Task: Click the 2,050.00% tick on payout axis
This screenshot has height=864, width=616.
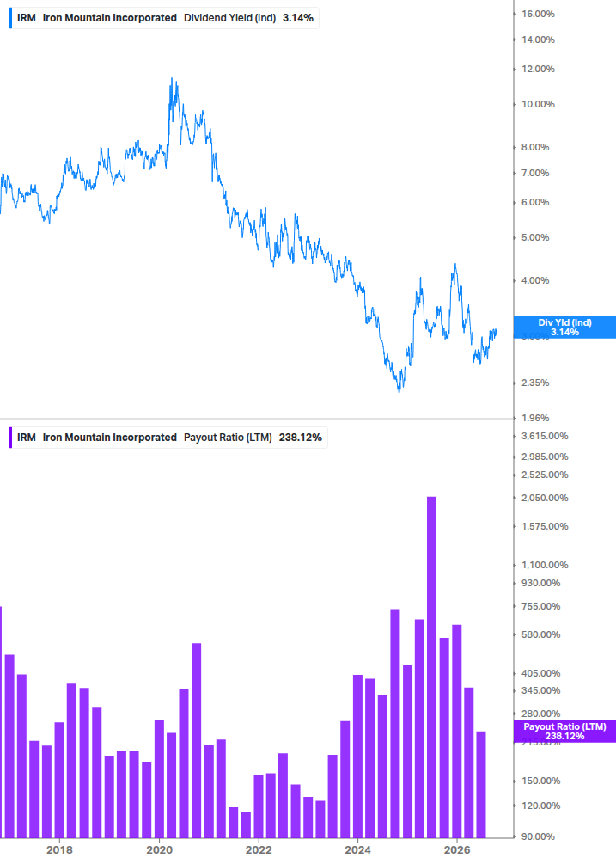Action: [x=545, y=498]
